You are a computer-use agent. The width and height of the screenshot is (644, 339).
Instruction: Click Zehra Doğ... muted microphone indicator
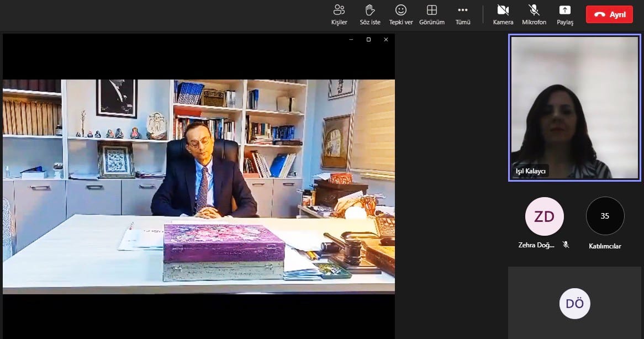[x=566, y=245]
